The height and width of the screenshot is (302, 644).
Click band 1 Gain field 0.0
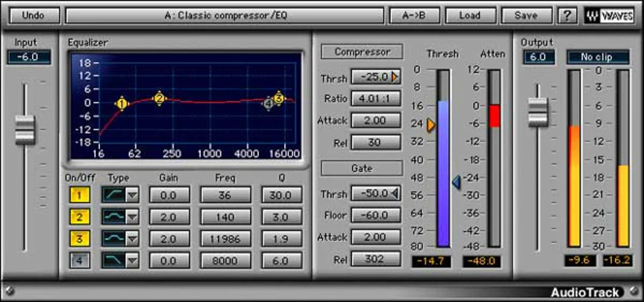pyautogui.click(x=169, y=195)
